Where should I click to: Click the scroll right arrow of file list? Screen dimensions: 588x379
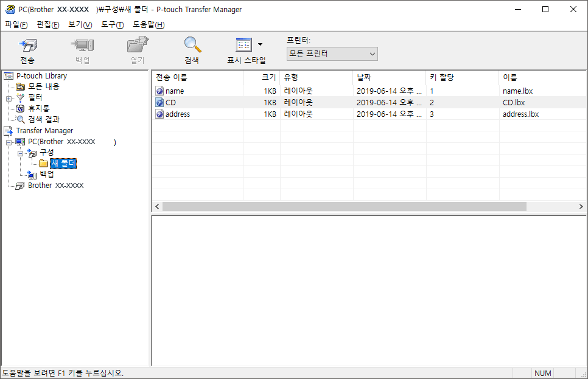coord(581,207)
